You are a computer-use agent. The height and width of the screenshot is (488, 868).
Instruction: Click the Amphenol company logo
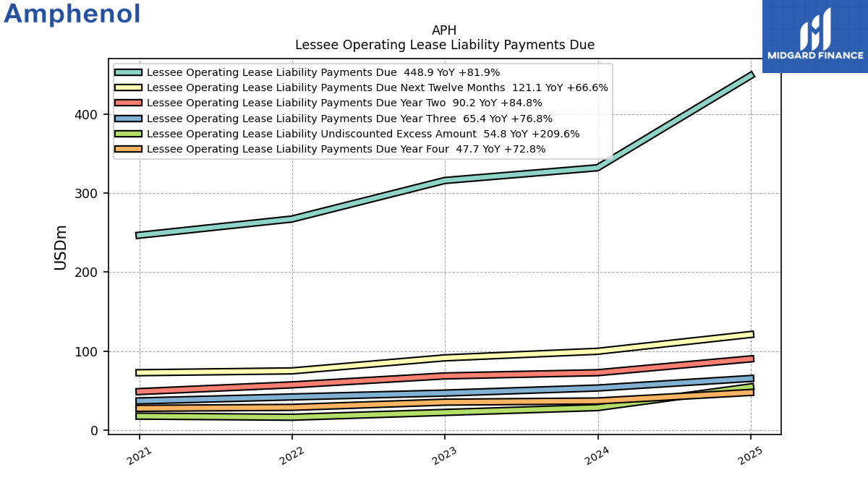[x=72, y=14]
